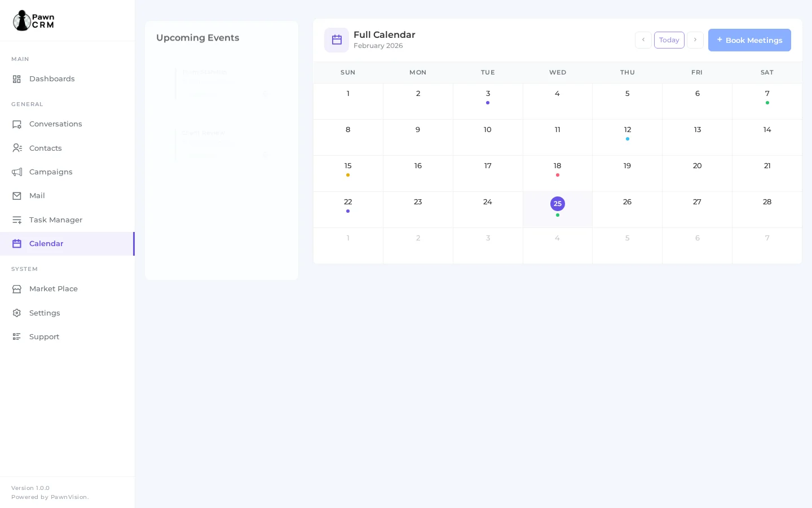Click the Book Meetings button
This screenshot has width=812, height=508.
pyautogui.click(x=749, y=40)
